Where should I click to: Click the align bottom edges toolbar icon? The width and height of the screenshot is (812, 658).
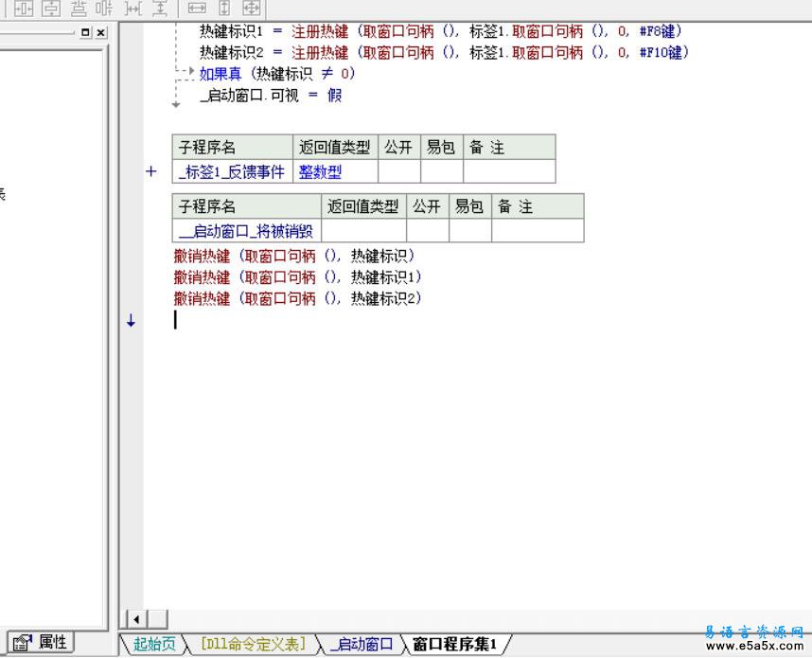(x=79, y=8)
